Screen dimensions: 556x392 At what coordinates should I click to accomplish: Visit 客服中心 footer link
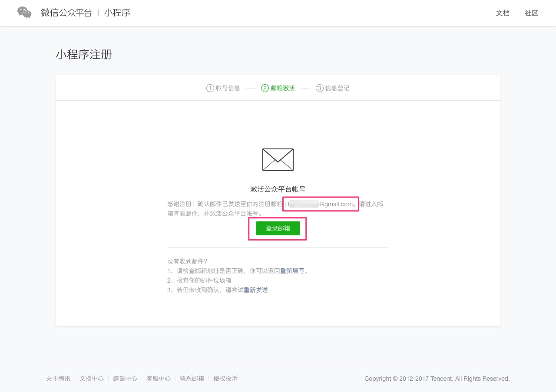[x=159, y=379]
